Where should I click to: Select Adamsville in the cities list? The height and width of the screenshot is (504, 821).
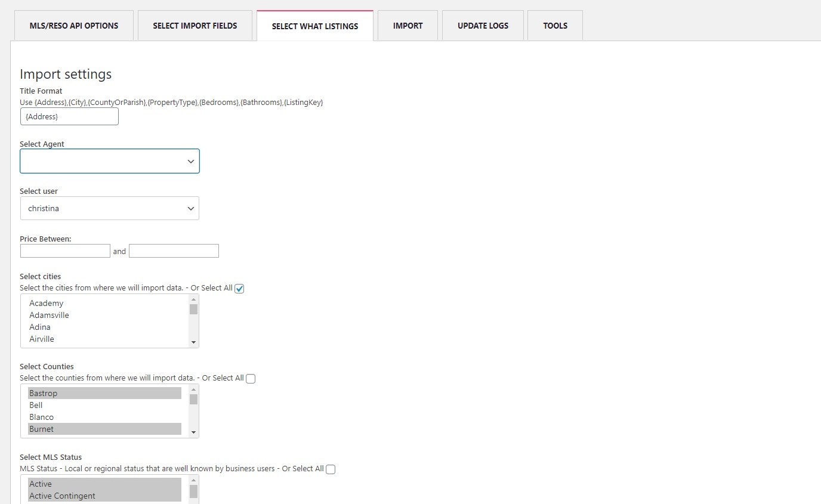pos(104,315)
